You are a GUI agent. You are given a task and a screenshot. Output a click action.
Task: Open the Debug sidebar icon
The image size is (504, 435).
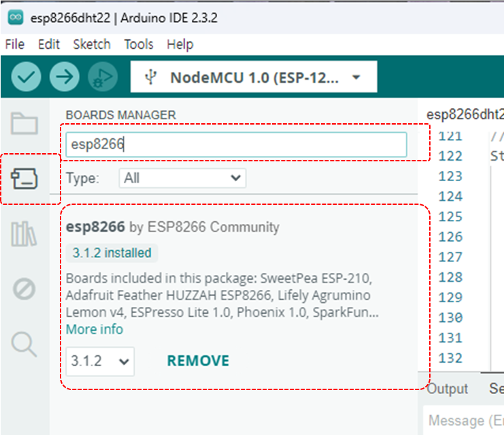(24, 289)
